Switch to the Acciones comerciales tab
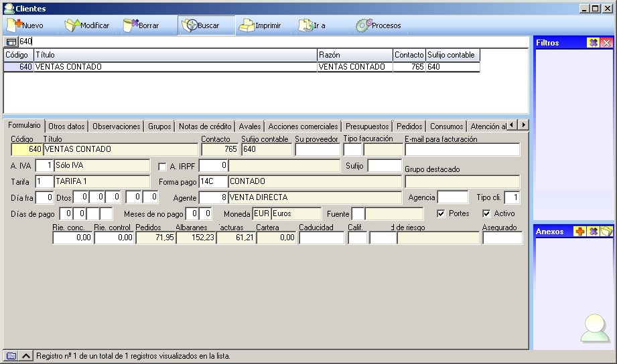The image size is (617, 364). [x=303, y=126]
